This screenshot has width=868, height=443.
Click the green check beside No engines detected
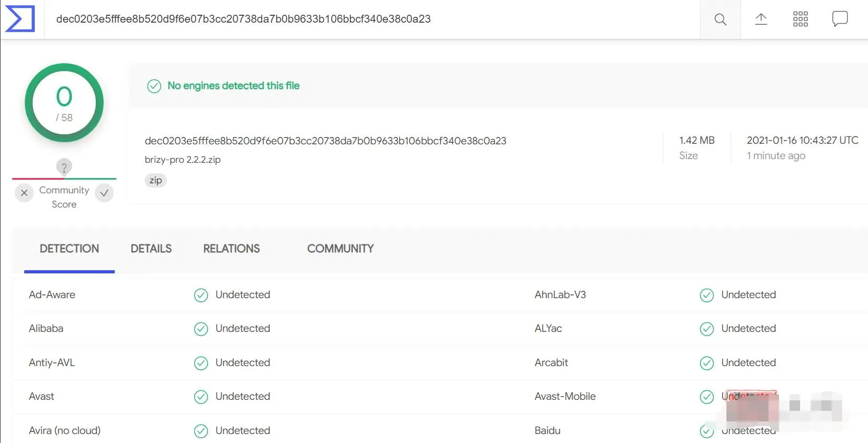(154, 86)
